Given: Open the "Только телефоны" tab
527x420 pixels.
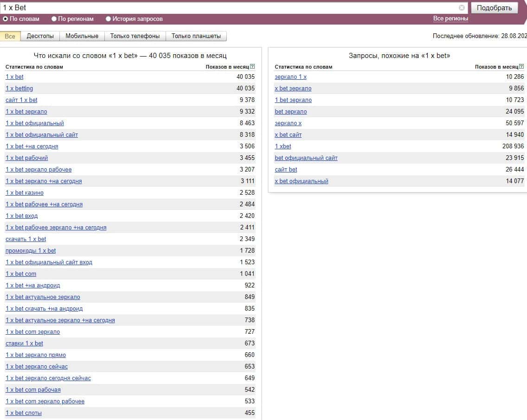Looking at the screenshot, I should click(x=135, y=36).
